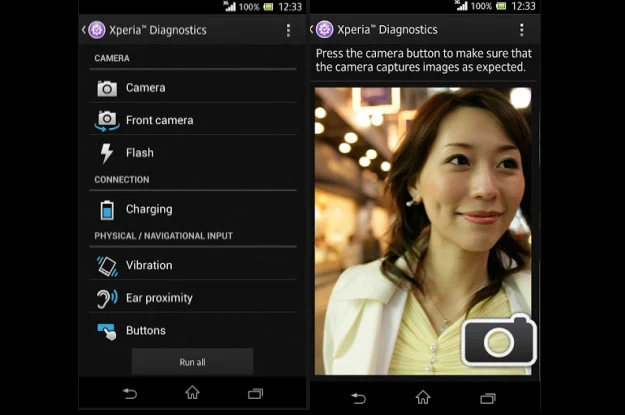Select the Front camera test entry text
Screen dimensions: 625x415
(159, 120)
